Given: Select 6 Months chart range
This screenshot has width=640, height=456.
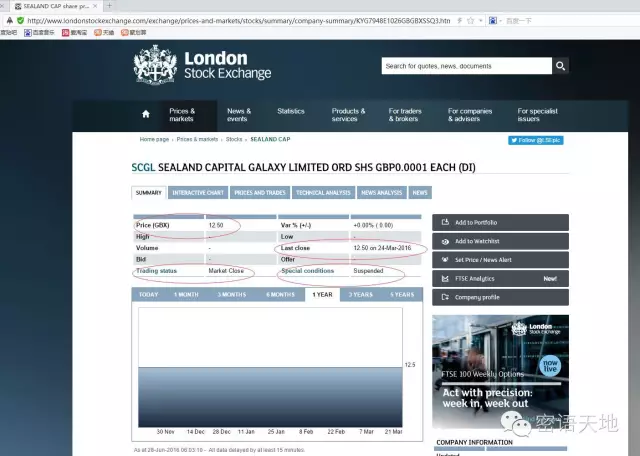Looking at the screenshot, I should coord(280,294).
